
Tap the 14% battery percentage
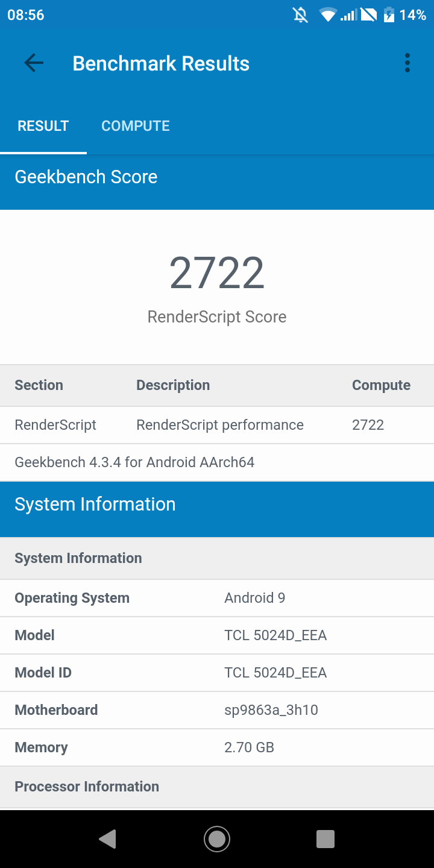tap(413, 15)
